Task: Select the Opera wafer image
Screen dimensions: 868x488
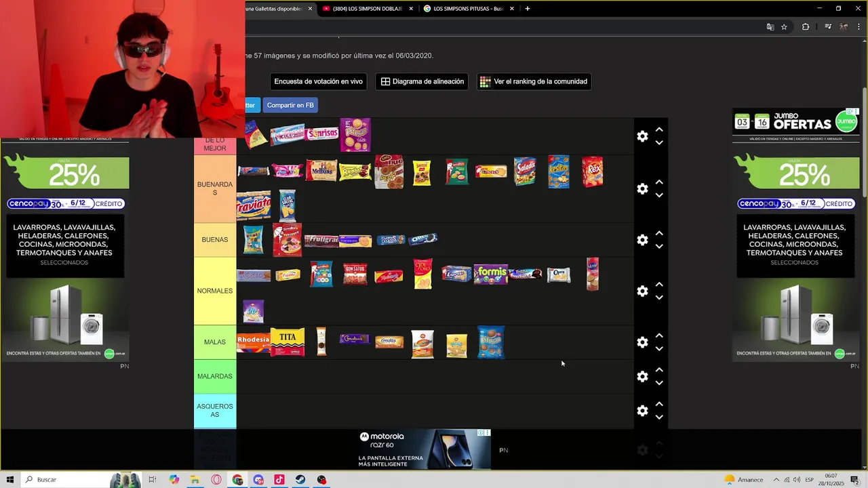Action: point(559,274)
